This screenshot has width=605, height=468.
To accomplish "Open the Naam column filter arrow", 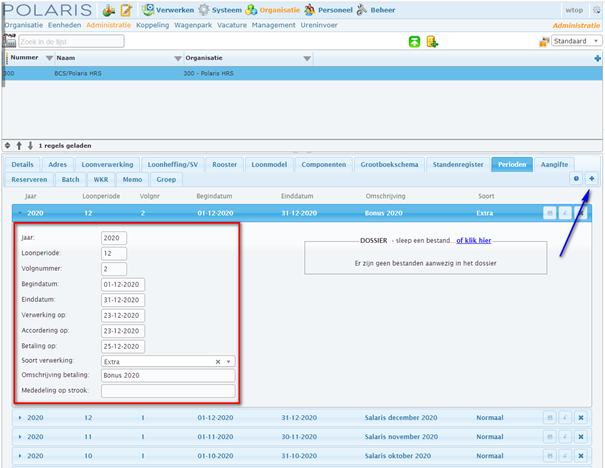I will point(178,58).
